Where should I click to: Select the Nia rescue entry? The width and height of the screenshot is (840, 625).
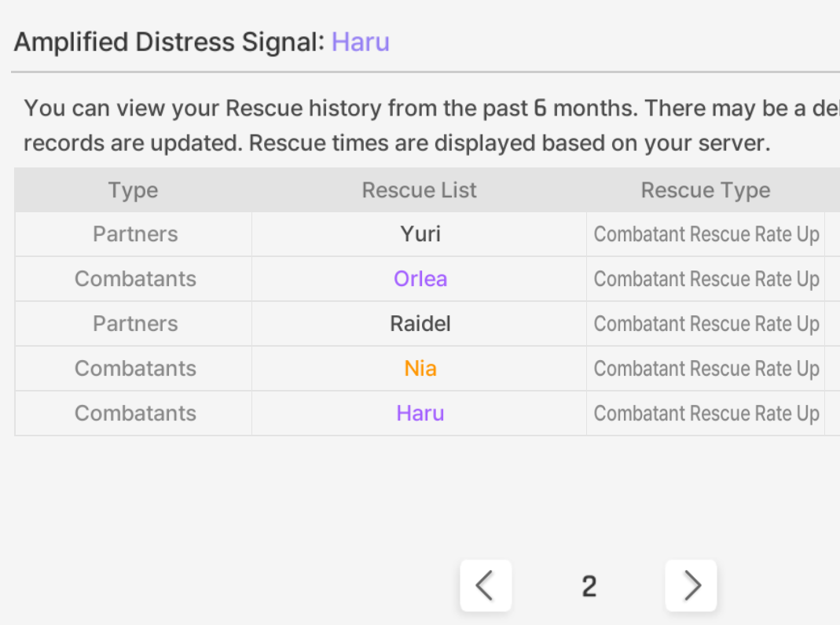[x=420, y=368]
